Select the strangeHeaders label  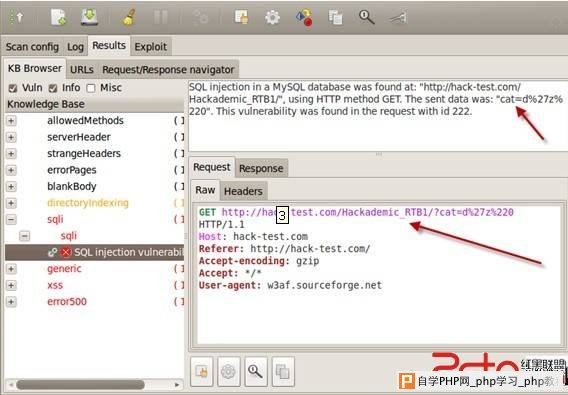pos(84,154)
